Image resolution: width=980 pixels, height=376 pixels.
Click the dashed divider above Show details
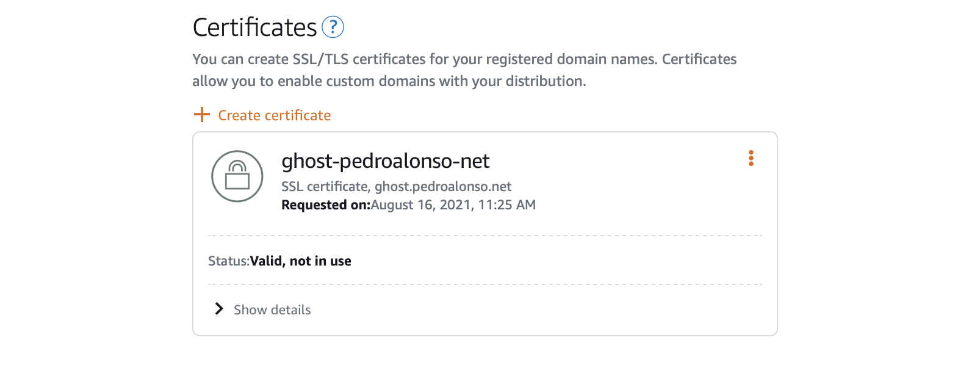(485, 284)
